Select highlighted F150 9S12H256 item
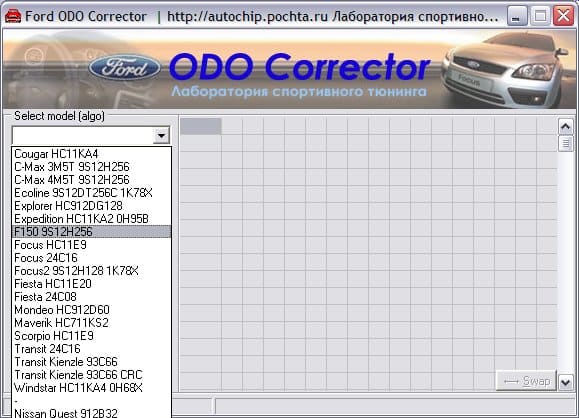The height and width of the screenshot is (418, 579). (92, 232)
